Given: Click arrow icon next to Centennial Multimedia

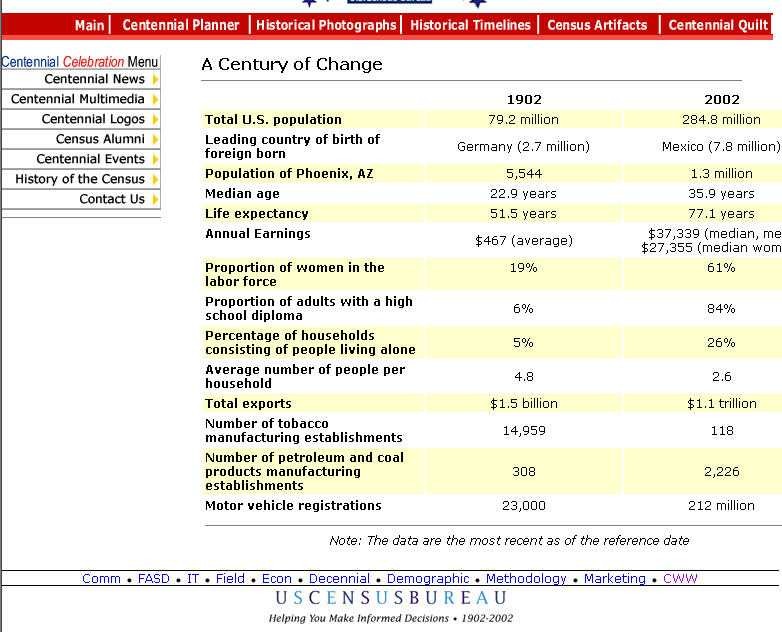Looking at the screenshot, I should [x=155, y=99].
